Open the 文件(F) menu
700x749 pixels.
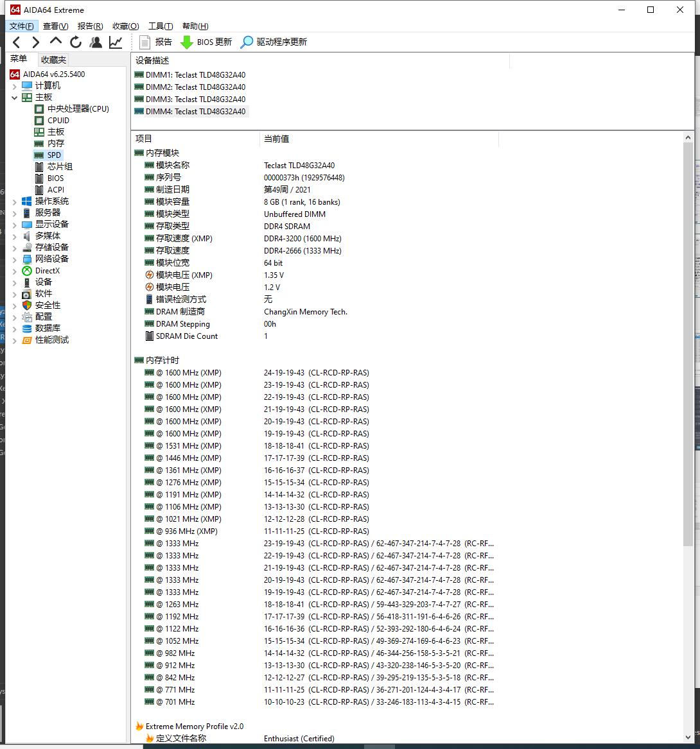[x=21, y=26]
